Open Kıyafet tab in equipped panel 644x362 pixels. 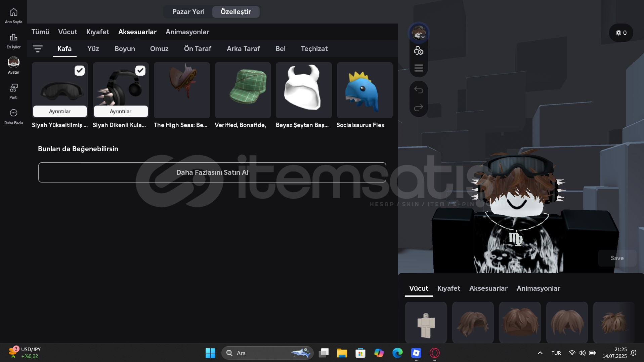tap(448, 288)
